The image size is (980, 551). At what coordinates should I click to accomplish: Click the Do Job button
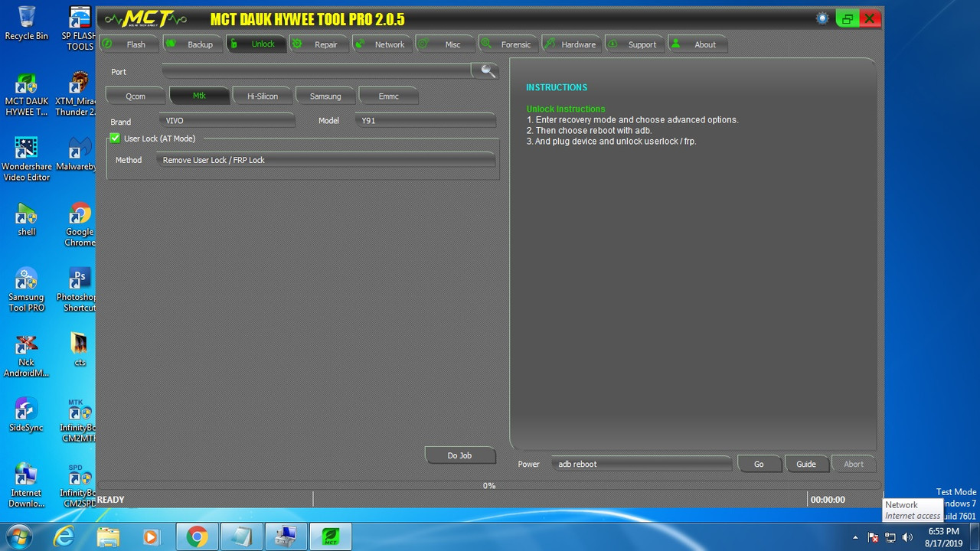point(459,455)
